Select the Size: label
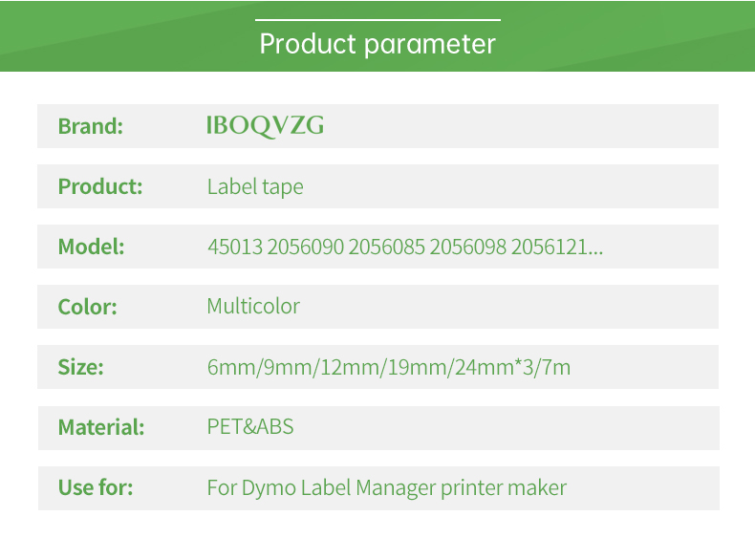The height and width of the screenshot is (560, 755). point(81,367)
